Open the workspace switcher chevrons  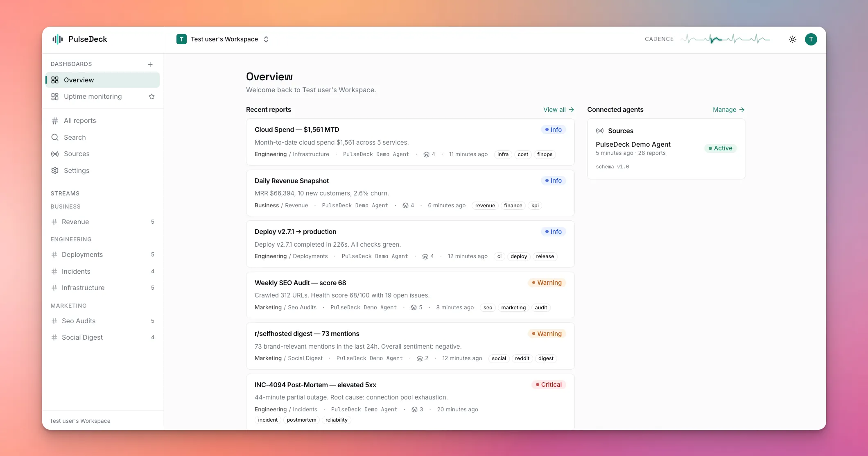pyautogui.click(x=266, y=39)
